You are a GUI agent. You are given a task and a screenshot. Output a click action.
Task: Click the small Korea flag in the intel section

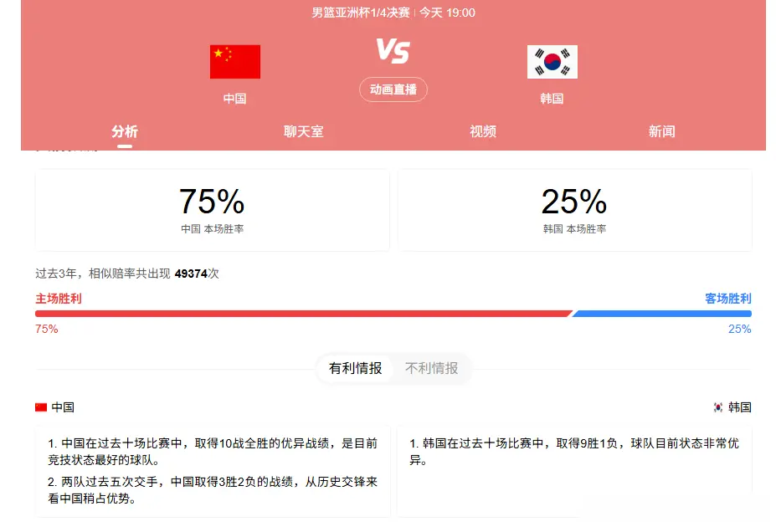718,407
